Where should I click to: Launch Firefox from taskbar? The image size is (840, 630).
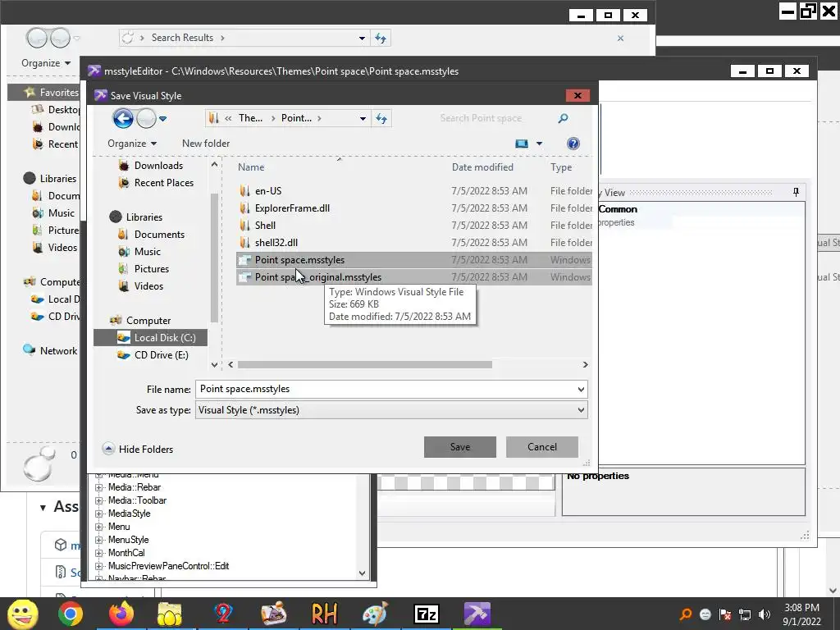[x=121, y=614]
